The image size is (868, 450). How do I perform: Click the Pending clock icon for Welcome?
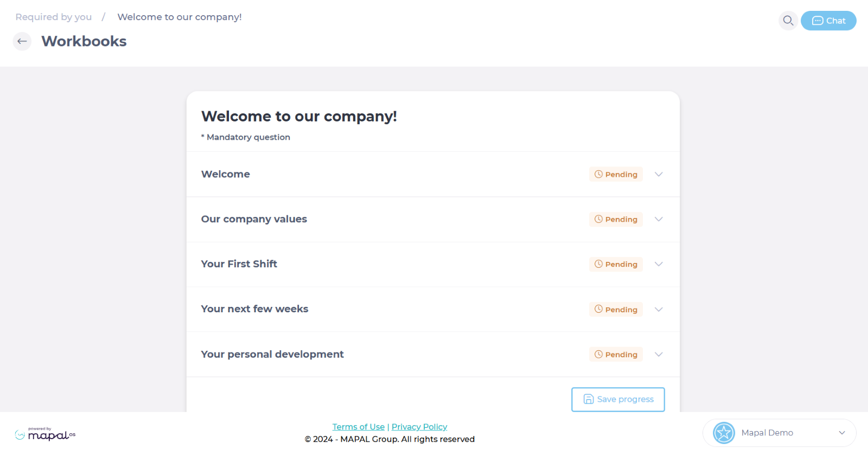pos(598,174)
